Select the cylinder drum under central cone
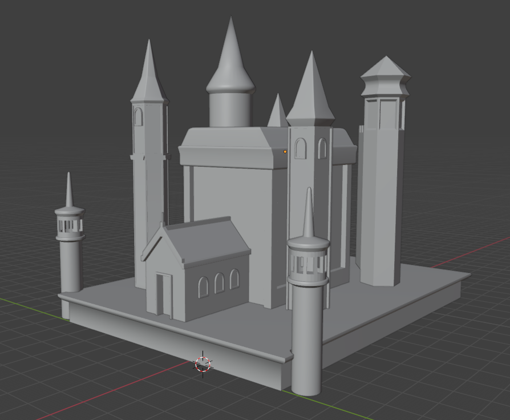 coord(230,110)
